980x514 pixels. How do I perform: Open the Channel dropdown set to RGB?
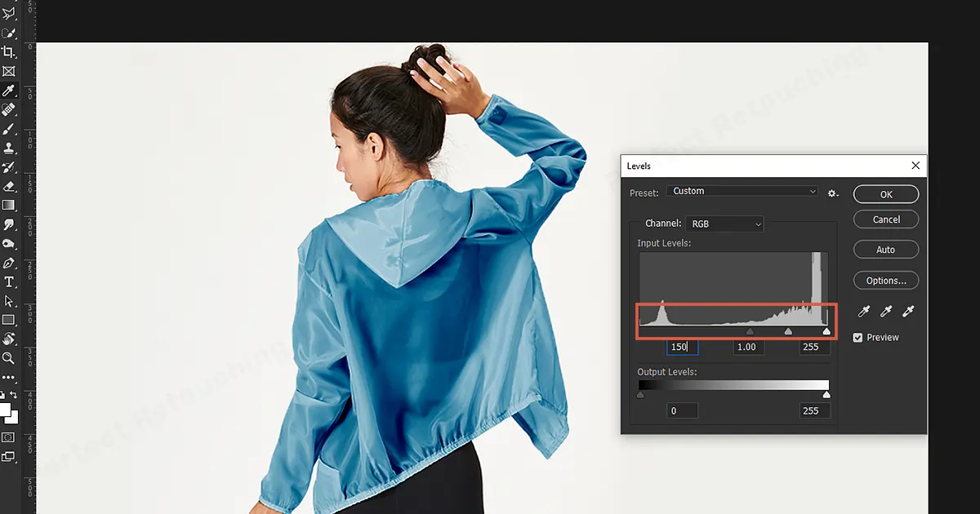point(724,224)
